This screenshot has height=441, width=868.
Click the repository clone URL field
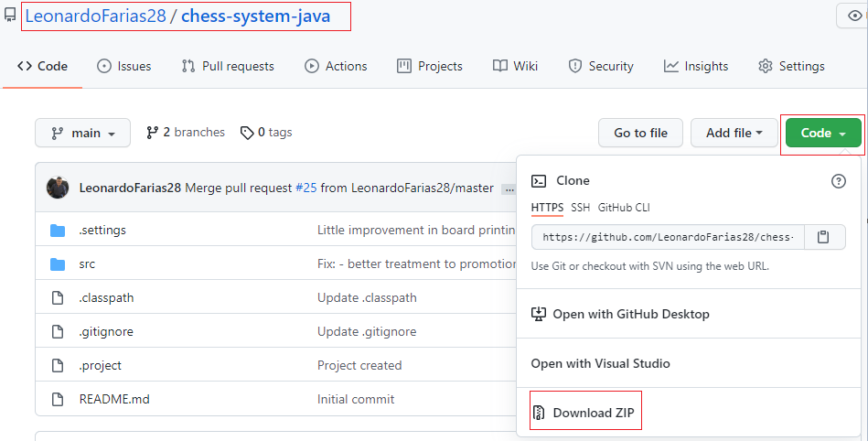tap(668, 237)
